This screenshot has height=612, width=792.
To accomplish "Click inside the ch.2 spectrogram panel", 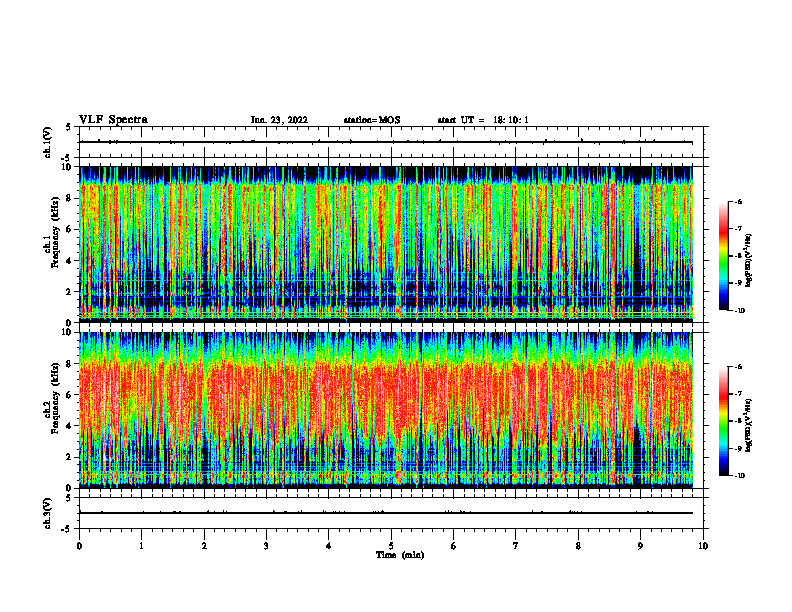I will click(386, 410).
